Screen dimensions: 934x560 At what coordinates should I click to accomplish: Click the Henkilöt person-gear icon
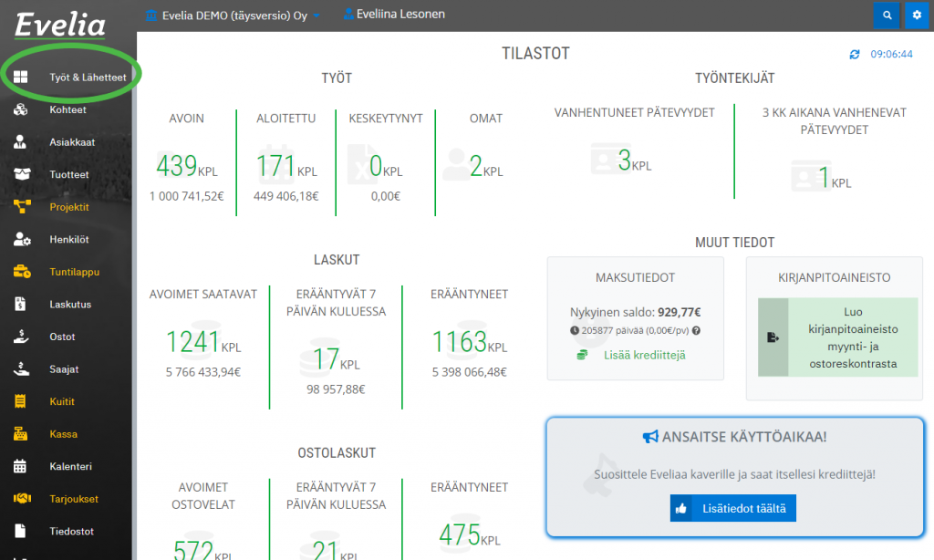[22, 239]
